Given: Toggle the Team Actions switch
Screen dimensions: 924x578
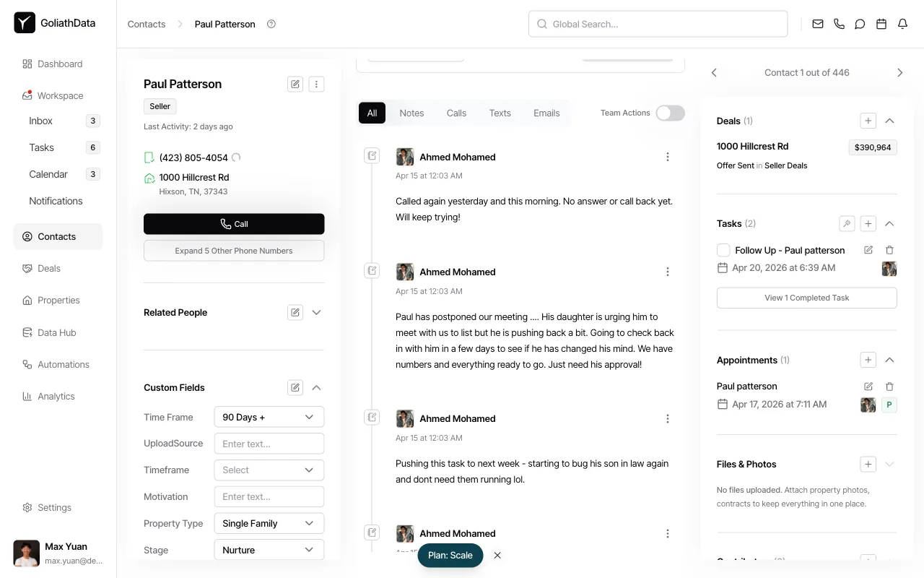Looking at the screenshot, I should (x=670, y=113).
